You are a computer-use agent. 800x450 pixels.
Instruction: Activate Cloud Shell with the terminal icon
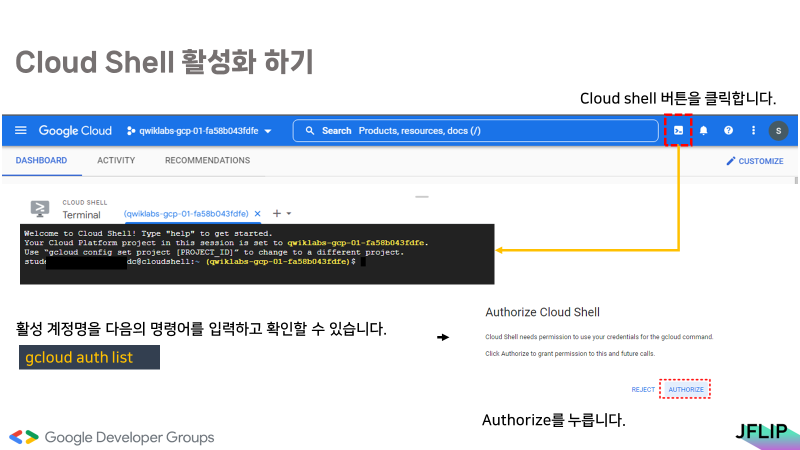[678, 131]
